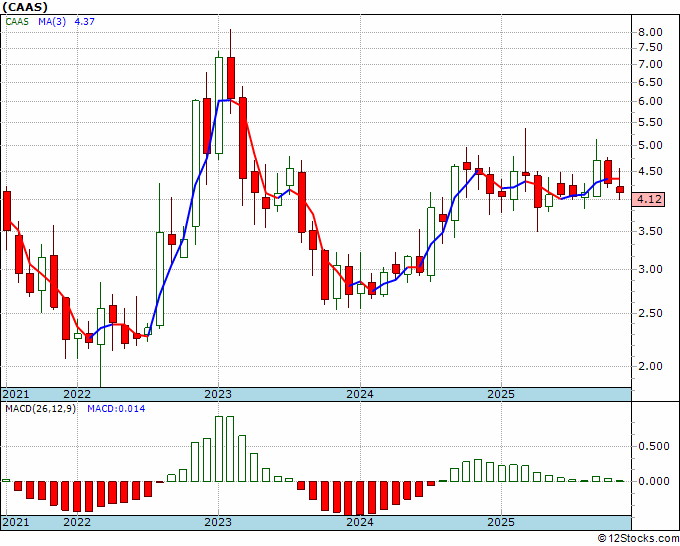Click the 4.50 price axis label

(x=650, y=171)
